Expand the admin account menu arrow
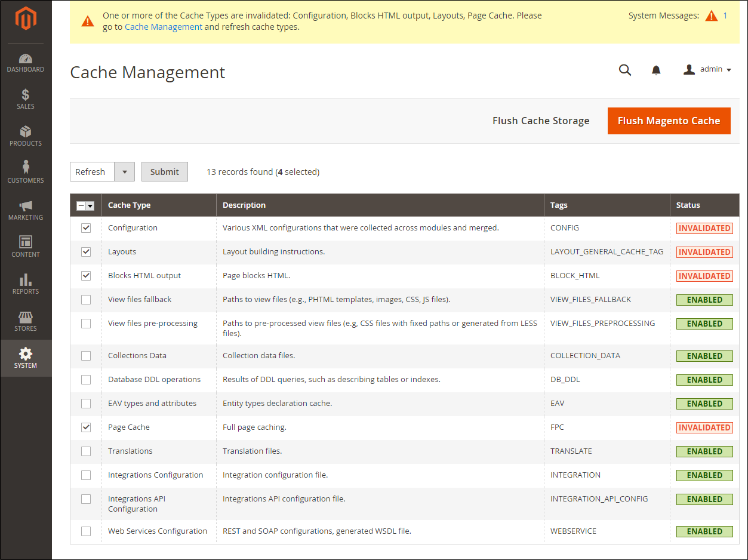Viewport: 748px width, 560px height. 729,70
